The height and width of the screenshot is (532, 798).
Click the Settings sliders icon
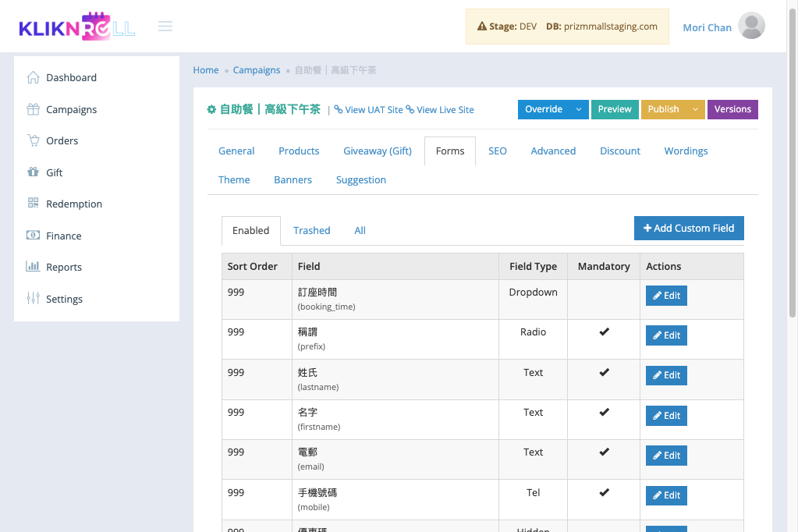[x=33, y=298]
